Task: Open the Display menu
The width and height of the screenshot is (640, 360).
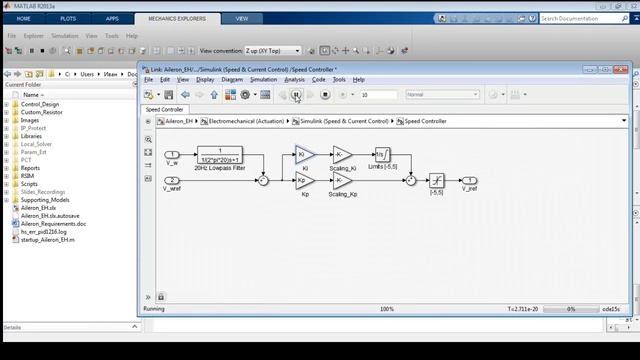Action: click(205, 80)
